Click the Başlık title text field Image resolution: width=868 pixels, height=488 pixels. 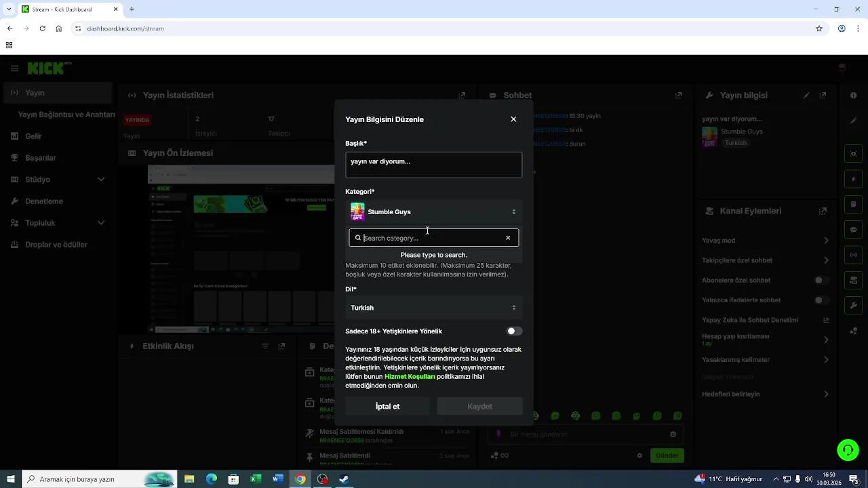pyautogui.click(x=434, y=165)
